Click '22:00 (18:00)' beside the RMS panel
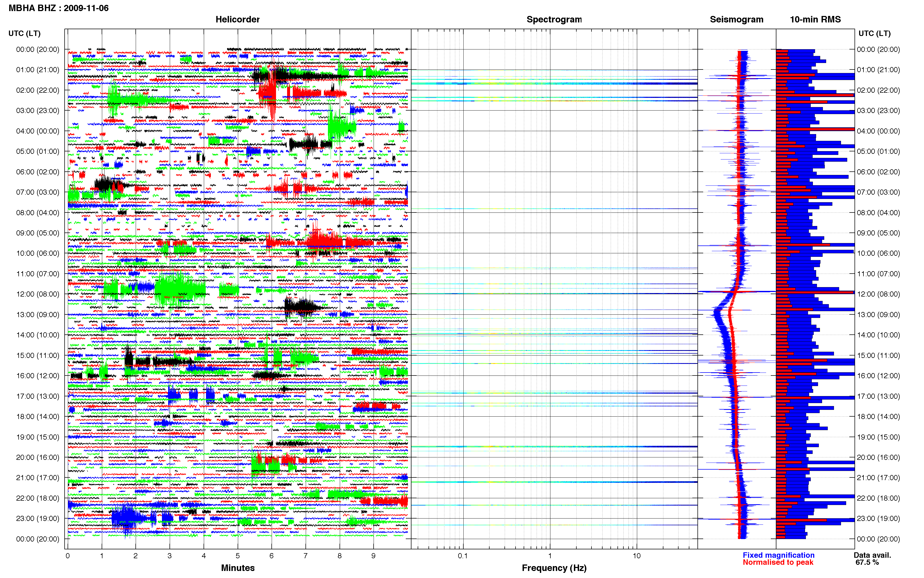Image resolution: width=924 pixels, height=578 pixels. click(x=878, y=498)
